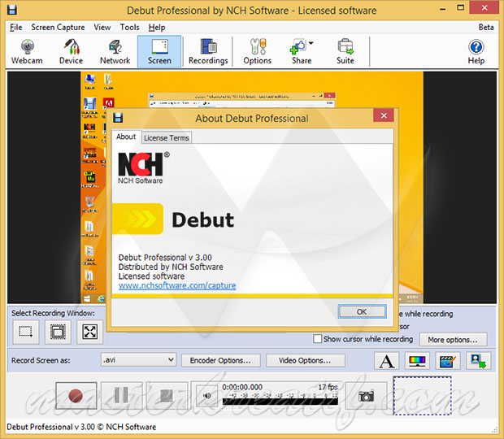Click the Record Screen as label
Screen dimensions: 504x439
pos(41,360)
